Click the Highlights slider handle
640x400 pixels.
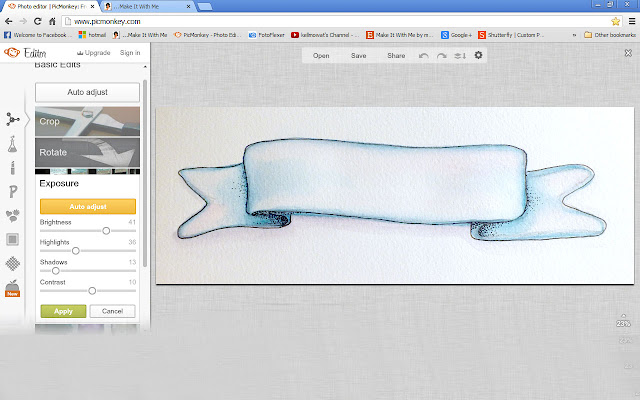pyautogui.click(x=76, y=251)
